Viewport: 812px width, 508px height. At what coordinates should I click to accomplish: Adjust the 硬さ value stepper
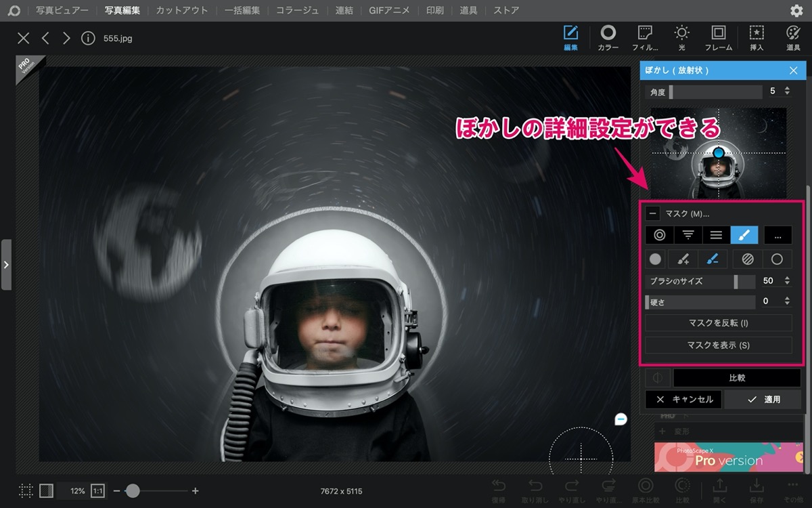click(x=787, y=301)
